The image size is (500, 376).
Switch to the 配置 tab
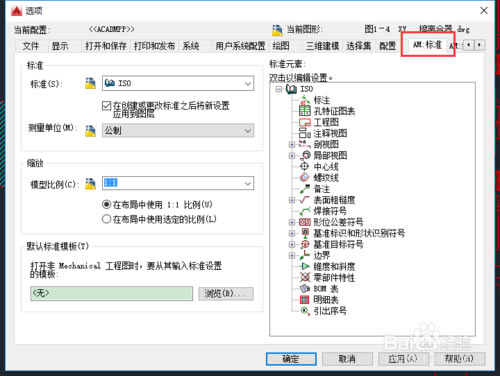[x=387, y=46]
